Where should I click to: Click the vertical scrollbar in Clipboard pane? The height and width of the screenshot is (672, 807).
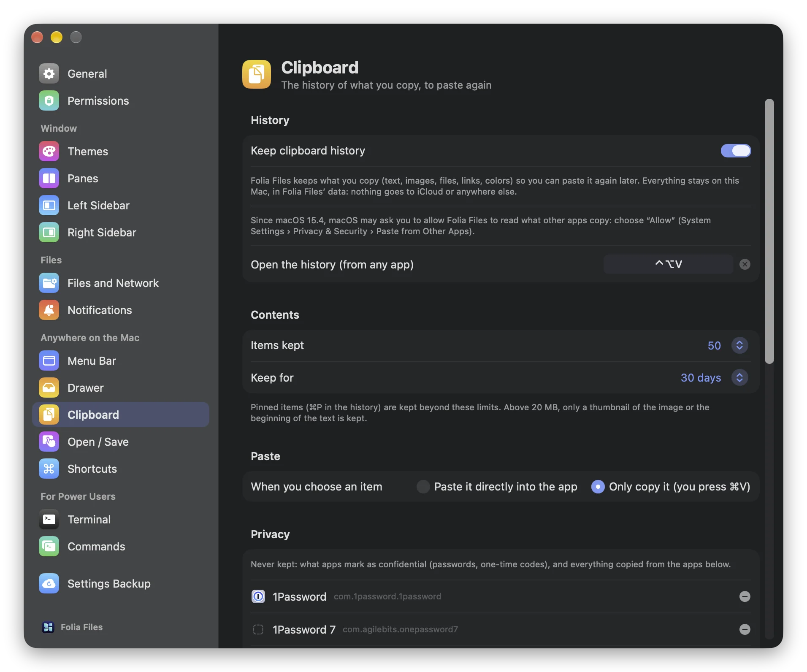[x=769, y=231]
